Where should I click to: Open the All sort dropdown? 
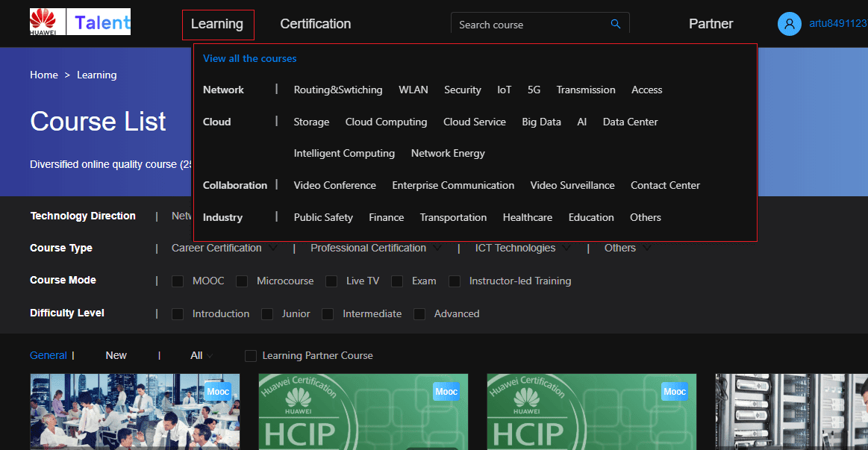pyautogui.click(x=202, y=356)
